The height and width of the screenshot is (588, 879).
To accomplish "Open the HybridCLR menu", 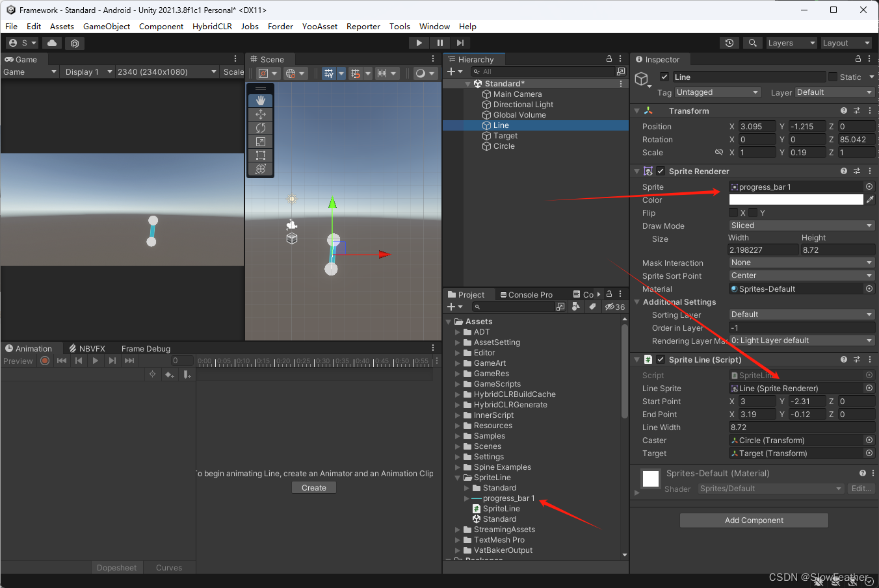I will pos(212,27).
